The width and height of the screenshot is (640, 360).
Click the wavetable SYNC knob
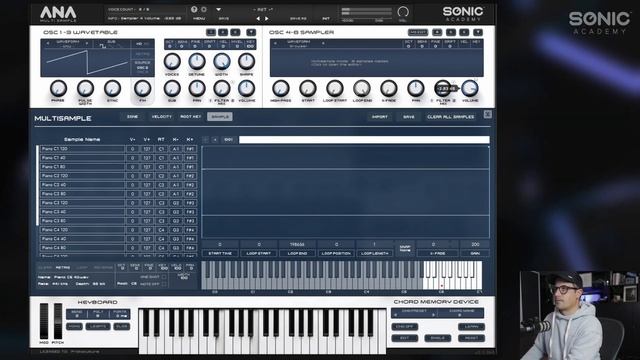click(x=112, y=89)
